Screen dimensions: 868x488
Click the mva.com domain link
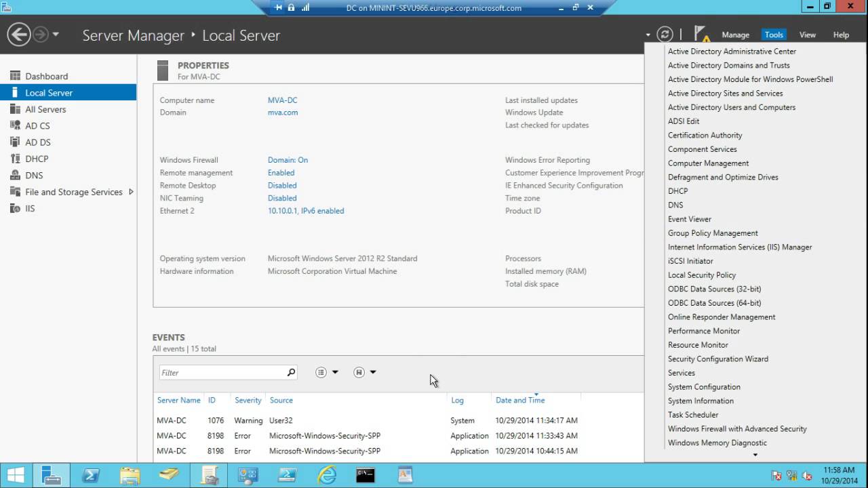pyautogui.click(x=283, y=113)
